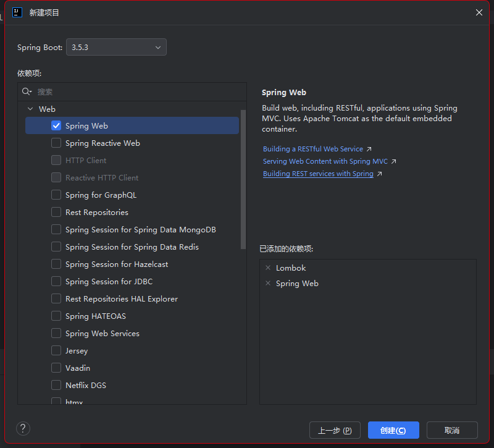The width and height of the screenshot is (494, 448).
Task: Close the new project dialog
Action: (479, 12)
